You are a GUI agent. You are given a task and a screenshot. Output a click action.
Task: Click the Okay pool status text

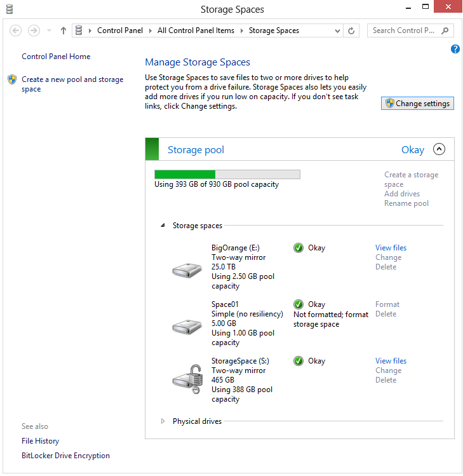click(413, 149)
